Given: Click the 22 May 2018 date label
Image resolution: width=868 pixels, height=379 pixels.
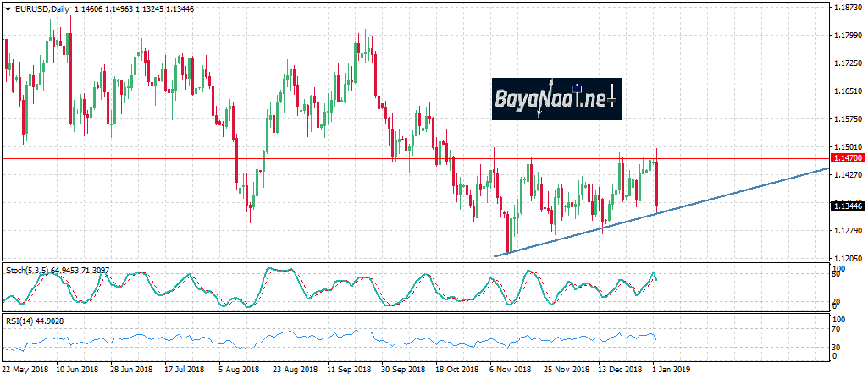Looking at the screenshot, I should [x=25, y=370].
